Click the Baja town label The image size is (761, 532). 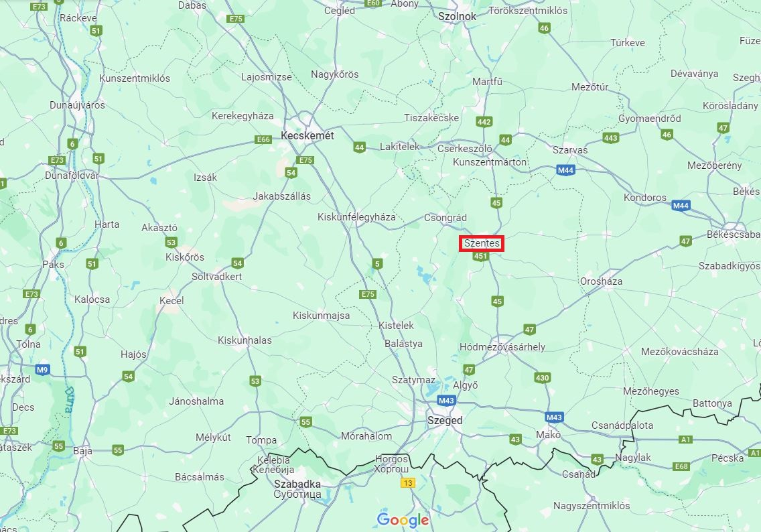(82, 451)
